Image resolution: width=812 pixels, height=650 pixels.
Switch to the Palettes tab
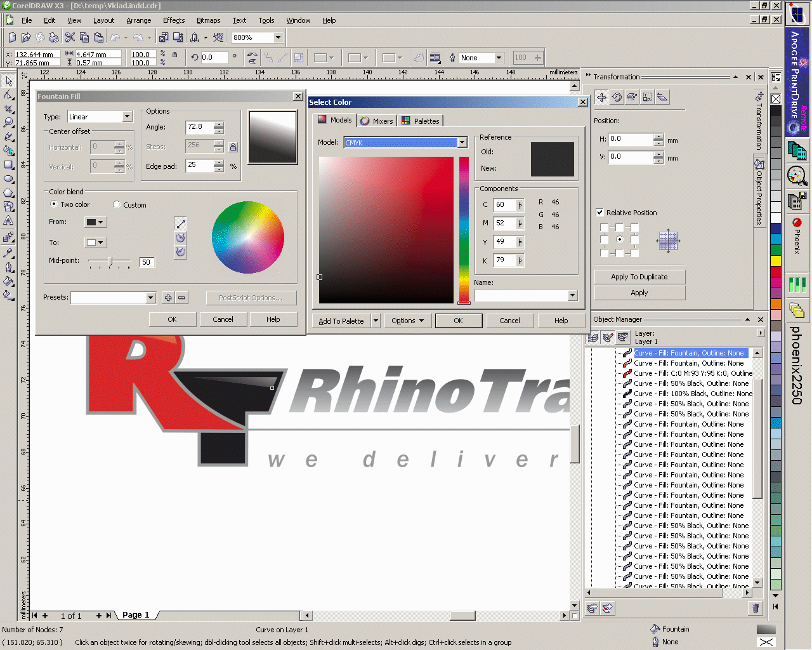(x=421, y=121)
